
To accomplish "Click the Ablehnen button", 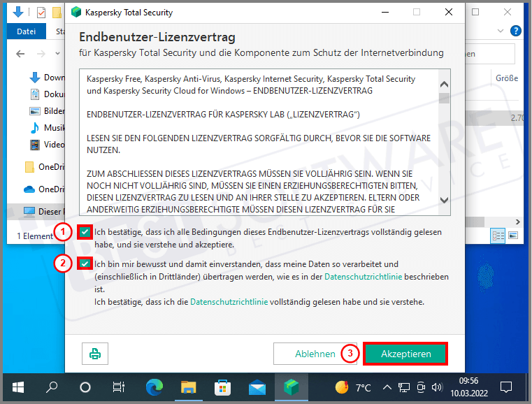I will pos(315,354).
